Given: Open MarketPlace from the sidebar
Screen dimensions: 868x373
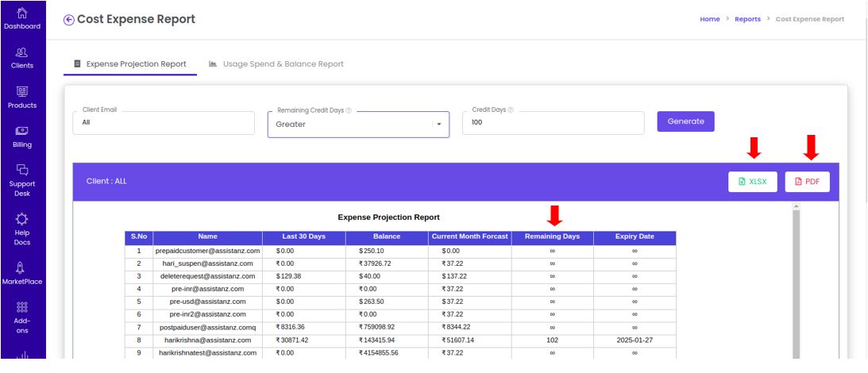Looking at the screenshot, I should point(22,274).
